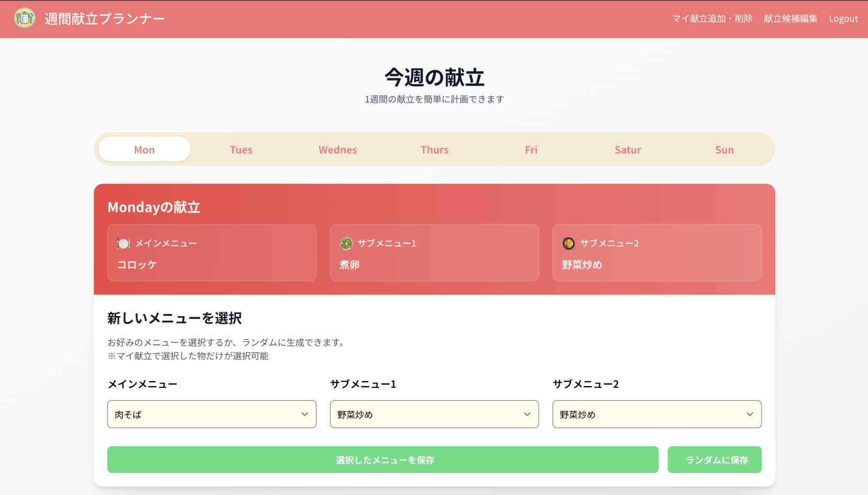Select the Mon tab

click(x=144, y=150)
